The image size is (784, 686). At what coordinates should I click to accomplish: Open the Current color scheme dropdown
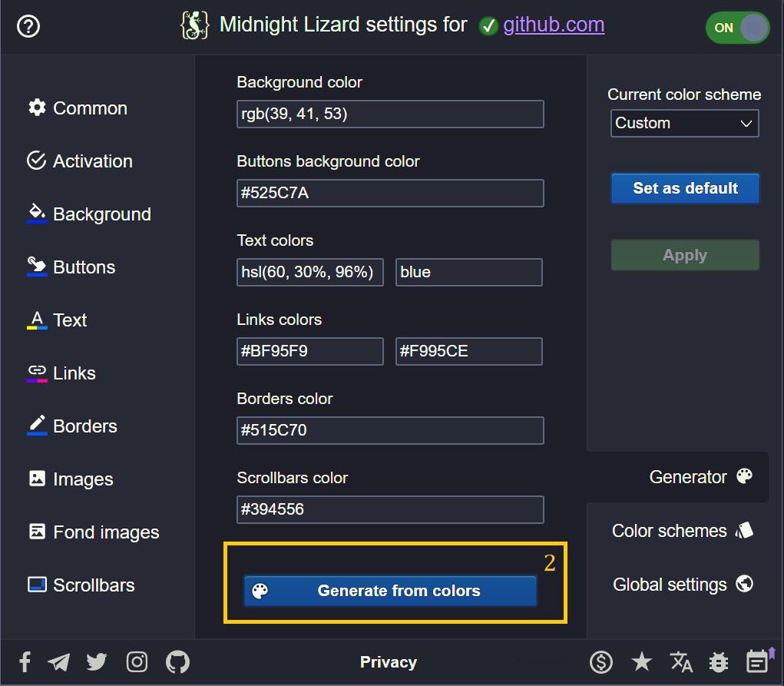(x=684, y=123)
